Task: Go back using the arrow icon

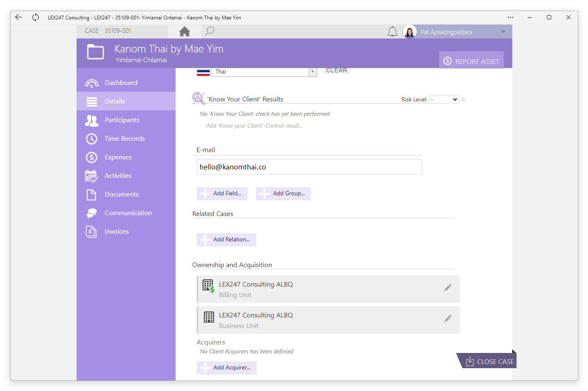Action: click(x=19, y=17)
